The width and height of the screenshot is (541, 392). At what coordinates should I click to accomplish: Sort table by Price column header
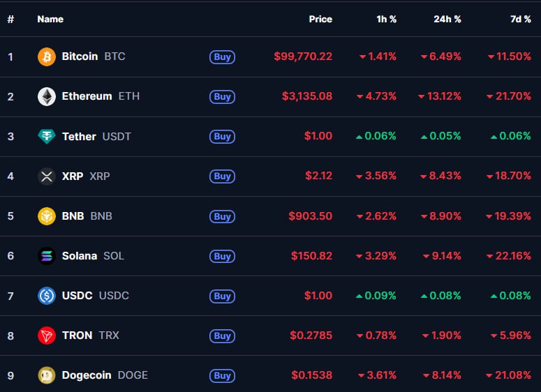(320, 20)
